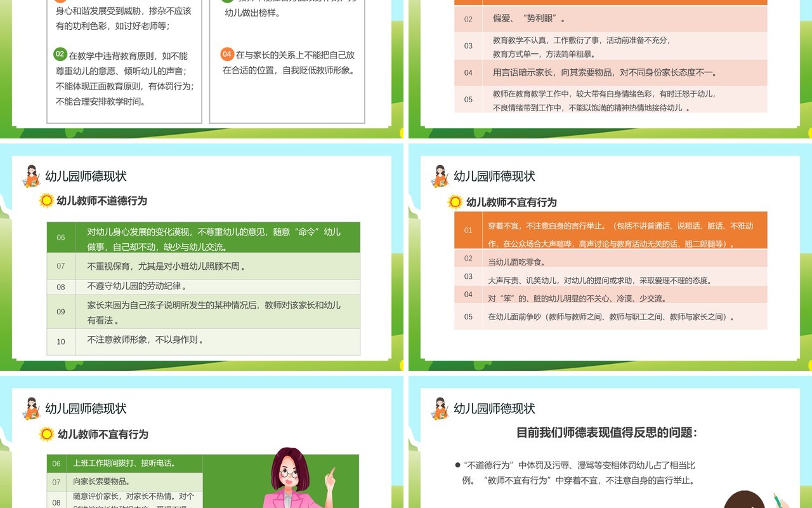
Task: Click the heading 幼儿教师不宜有行为 above the 上班工作期间 row
Action: (103, 434)
